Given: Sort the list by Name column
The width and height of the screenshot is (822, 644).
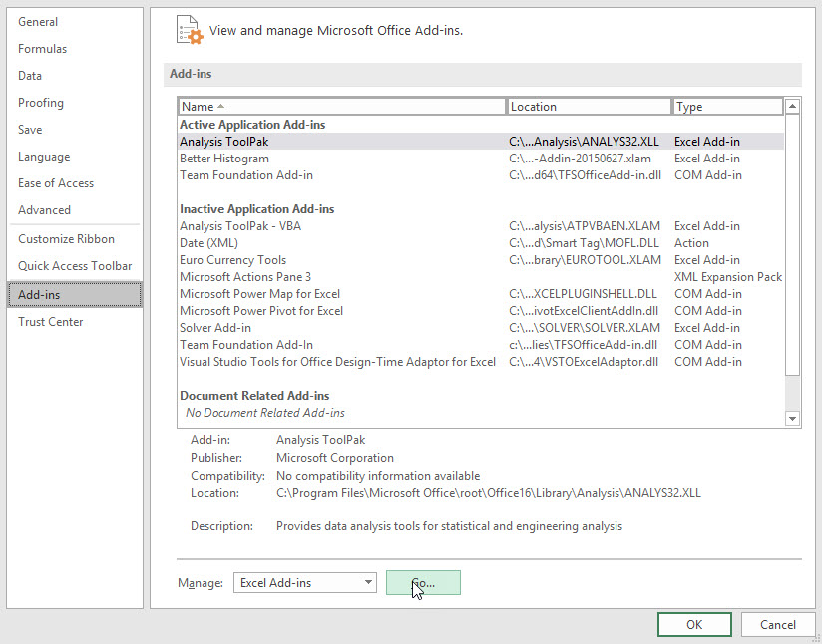Looking at the screenshot, I should point(342,107).
